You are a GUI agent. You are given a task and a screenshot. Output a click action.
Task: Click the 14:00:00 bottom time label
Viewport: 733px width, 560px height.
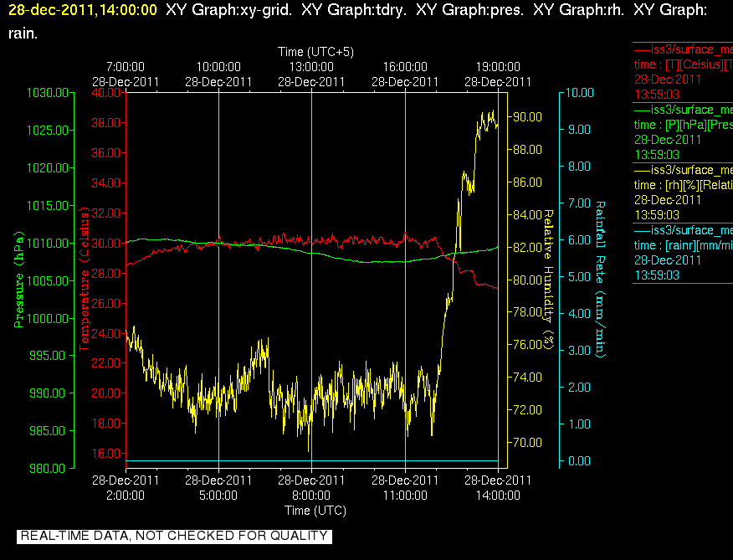(x=498, y=496)
